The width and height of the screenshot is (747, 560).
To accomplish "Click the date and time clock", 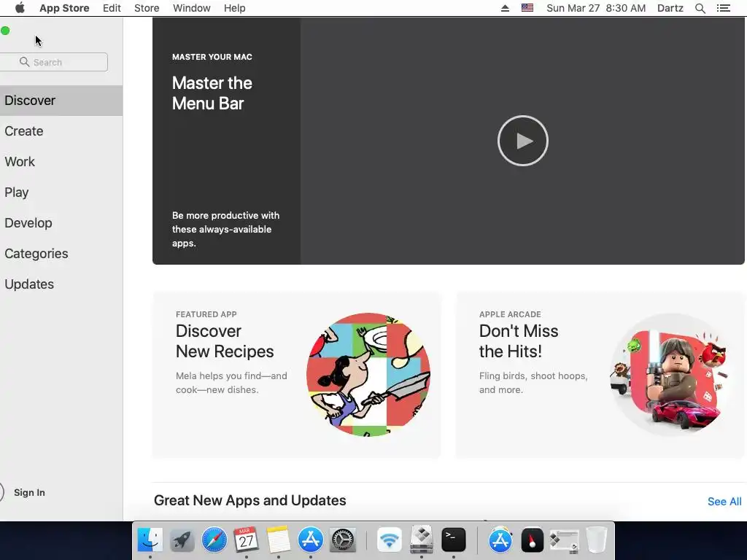I will [x=596, y=8].
